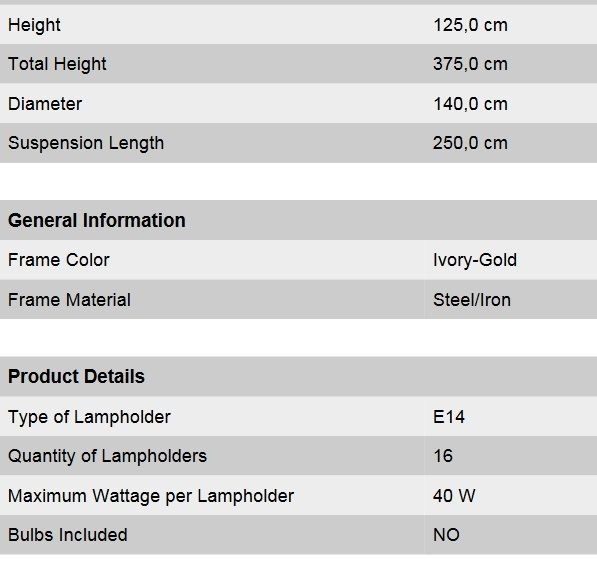The height and width of the screenshot is (561, 597).
Task: Select the 250,0 cm suspension value
Action: 470,143
